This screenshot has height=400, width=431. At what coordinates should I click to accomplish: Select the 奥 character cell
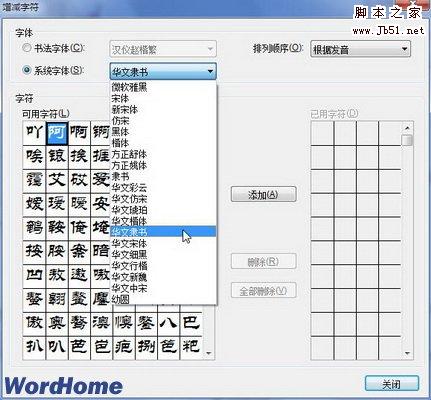57,324
